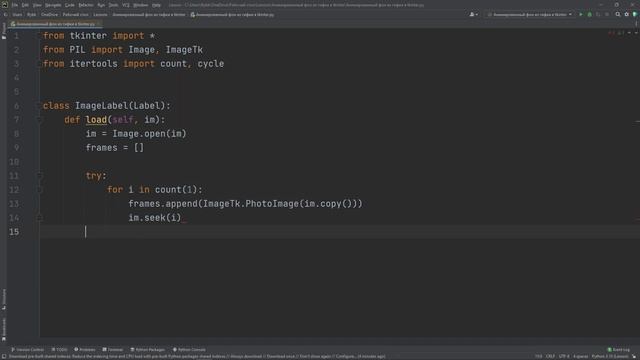The image size is (640, 360).
Task: Change the CRLF line separator setting
Action: tap(550, 357)
